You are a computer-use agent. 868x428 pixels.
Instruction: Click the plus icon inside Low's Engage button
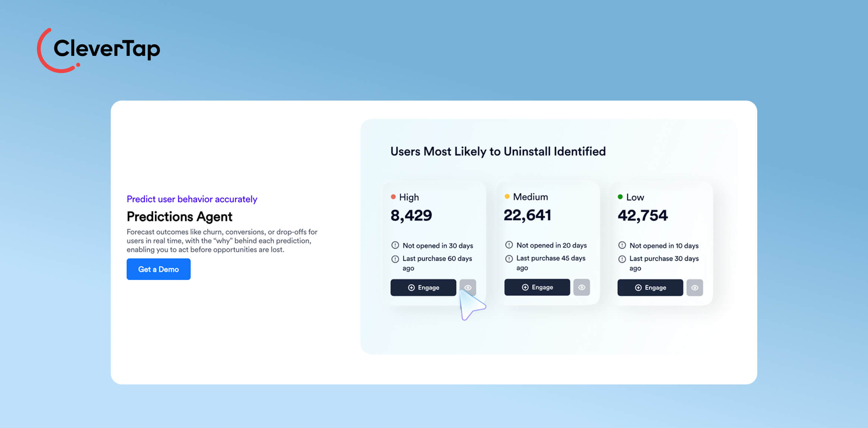click(x=638, y=288)
